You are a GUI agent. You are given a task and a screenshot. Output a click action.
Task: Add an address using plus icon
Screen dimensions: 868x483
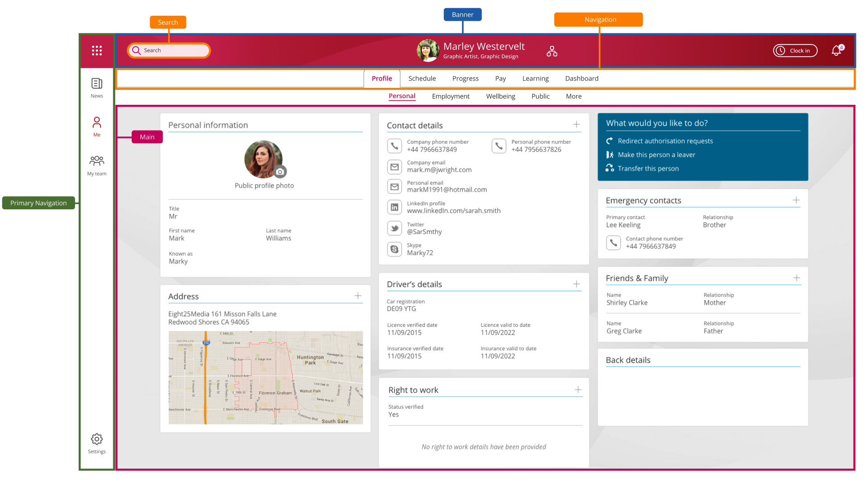pyautogui.click(x=358, y=296)
